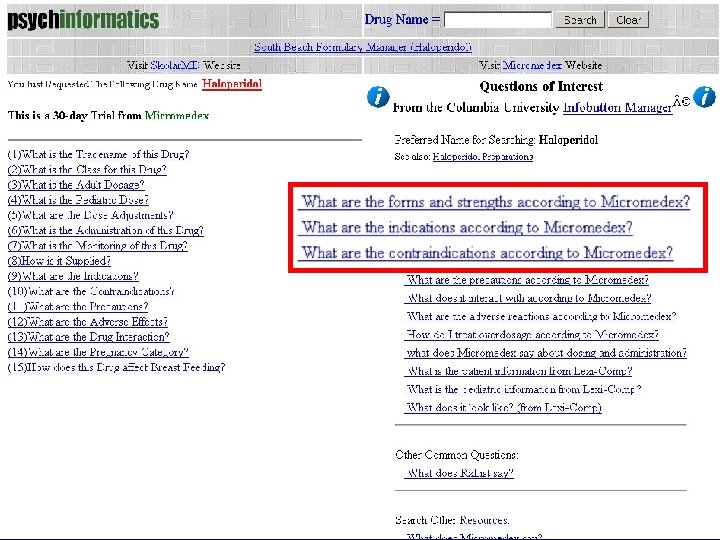The image size is (720, 540).
Task: Select pediatric information from Lexi-Comp text
Action: coord(524,389)
